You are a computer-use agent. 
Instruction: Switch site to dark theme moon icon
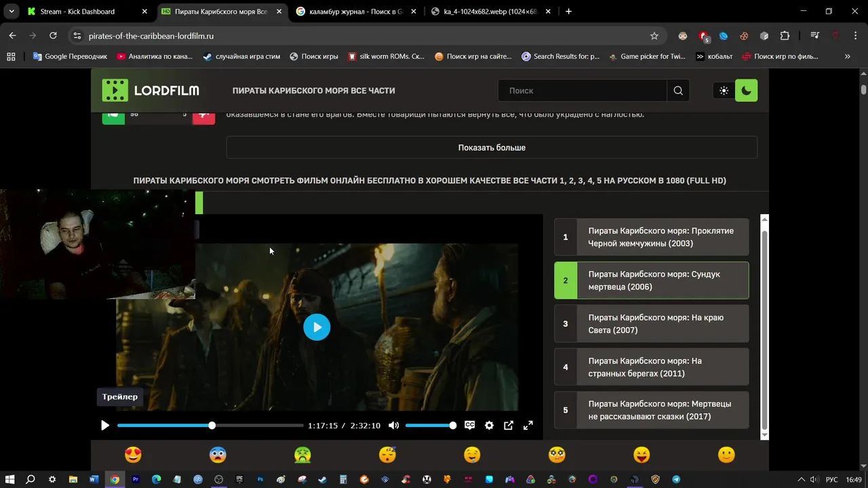point(747,90)
